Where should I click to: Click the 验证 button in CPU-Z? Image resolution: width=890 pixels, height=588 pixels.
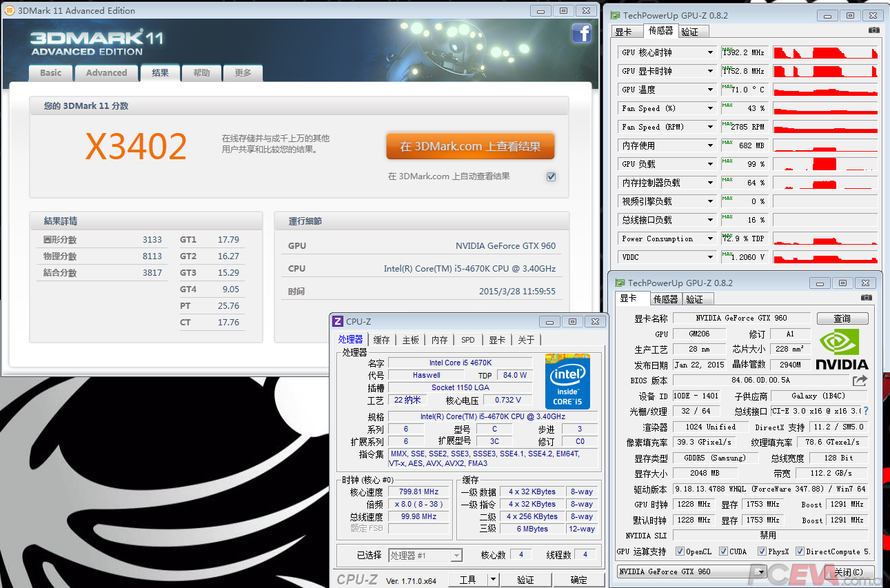click(525, 580)
